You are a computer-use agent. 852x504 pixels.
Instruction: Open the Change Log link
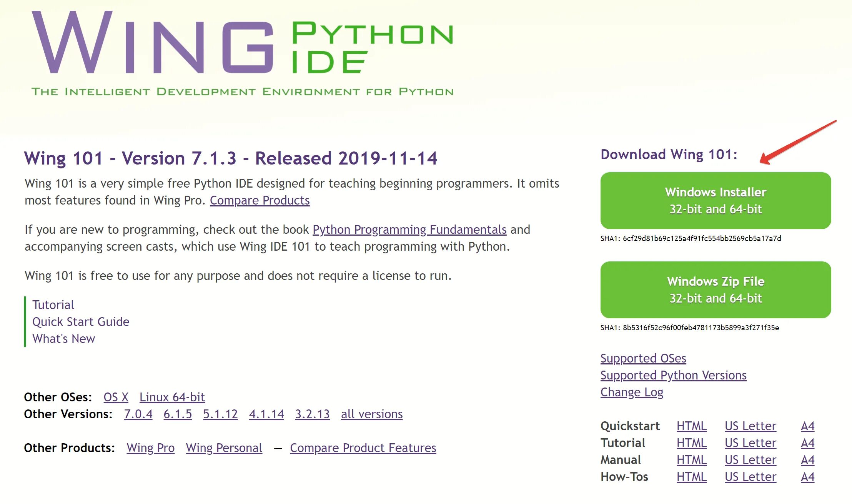tap(632, 392)
